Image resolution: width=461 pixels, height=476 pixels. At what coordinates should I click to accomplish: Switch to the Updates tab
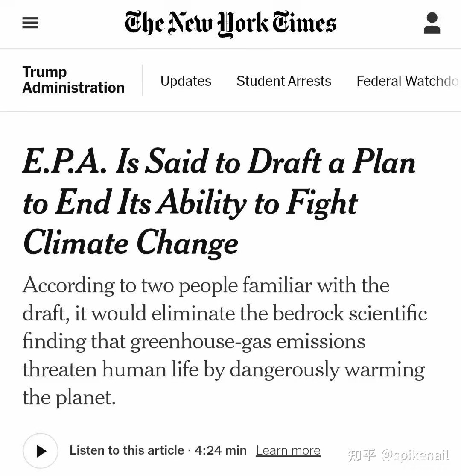186,81
